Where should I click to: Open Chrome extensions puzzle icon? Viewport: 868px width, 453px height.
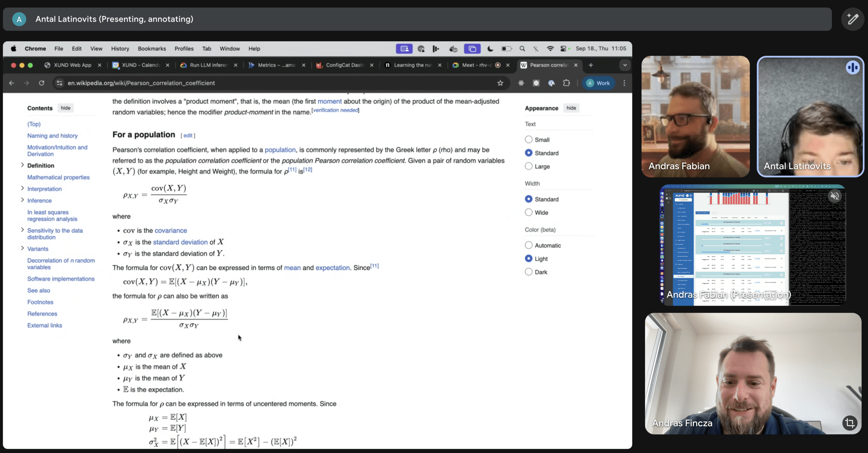tap(566, 83)
